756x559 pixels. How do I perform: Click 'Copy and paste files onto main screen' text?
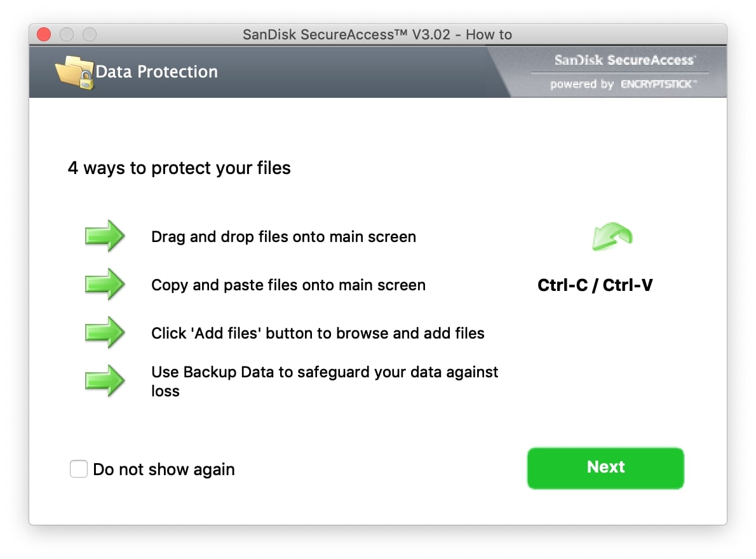[x=288, y=285]
